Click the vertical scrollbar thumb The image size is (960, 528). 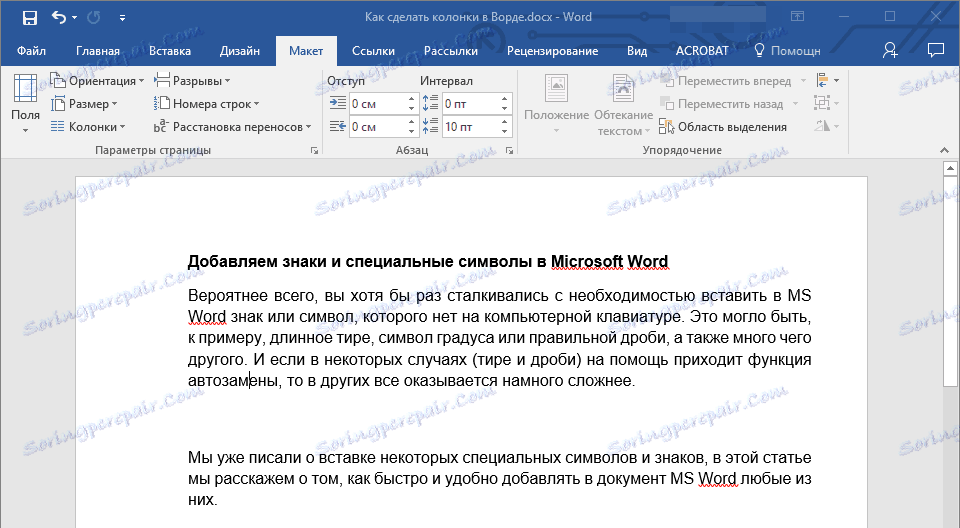point(950,281)
